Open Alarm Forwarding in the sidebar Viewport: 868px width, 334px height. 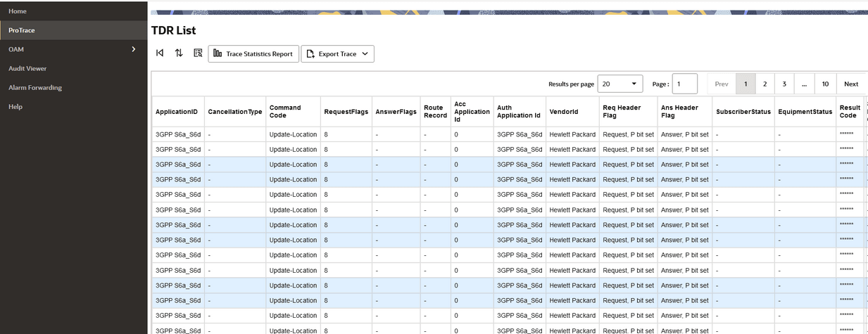(x=74, y=87)
